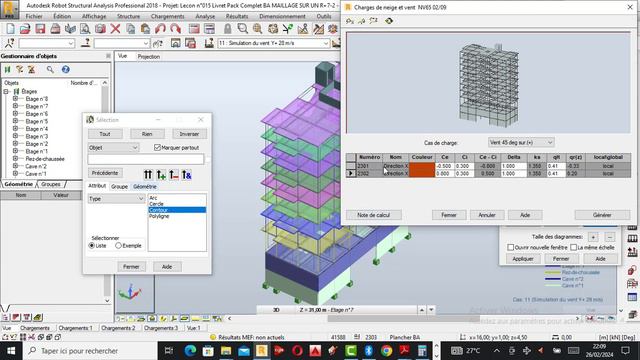The image size is (640, 360).
Task: Click the Générer button
Action: point(602,215)
